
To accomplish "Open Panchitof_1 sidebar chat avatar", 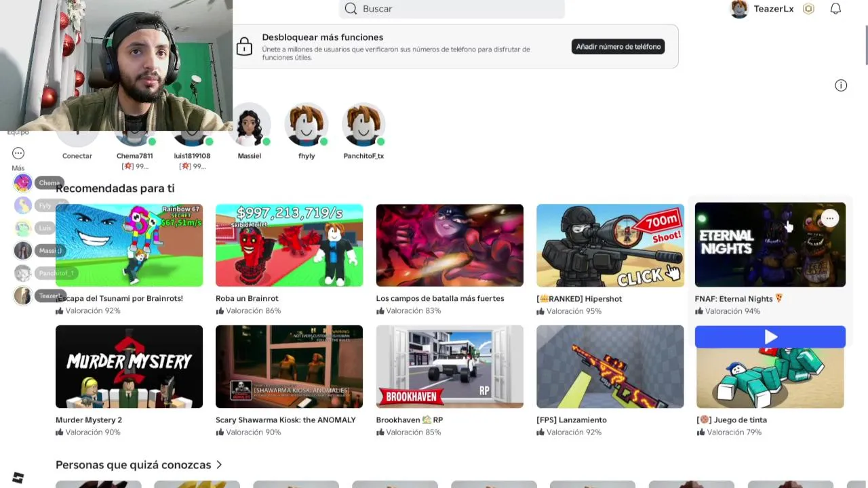I will click(22, 273).
